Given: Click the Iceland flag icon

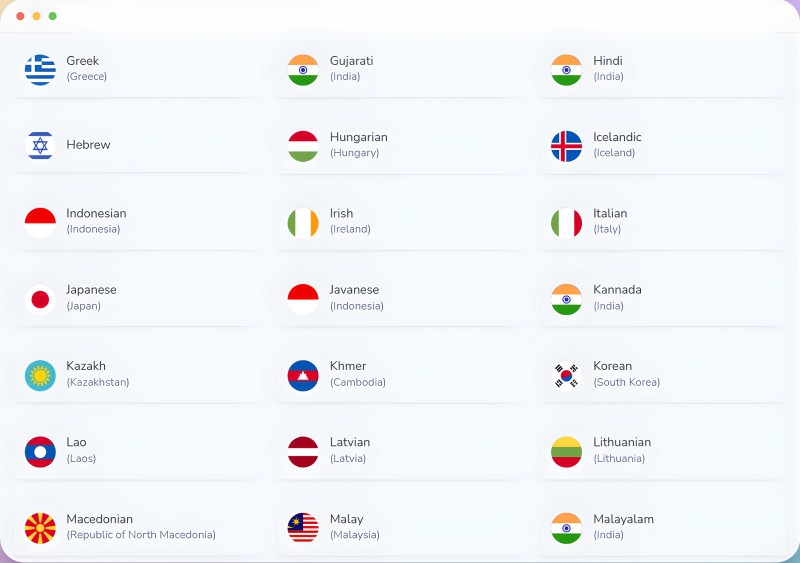Looking at the screenshot, I should click(566, 146).
